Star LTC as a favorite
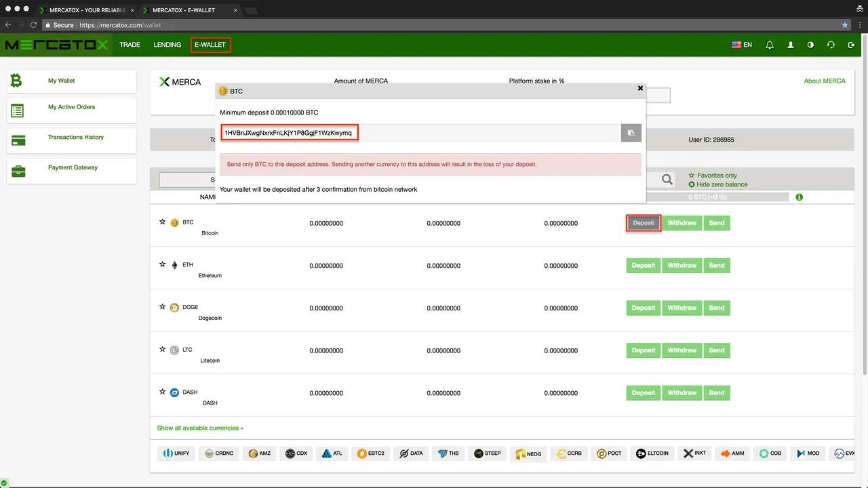868x488 pixels. coord(162,350)
